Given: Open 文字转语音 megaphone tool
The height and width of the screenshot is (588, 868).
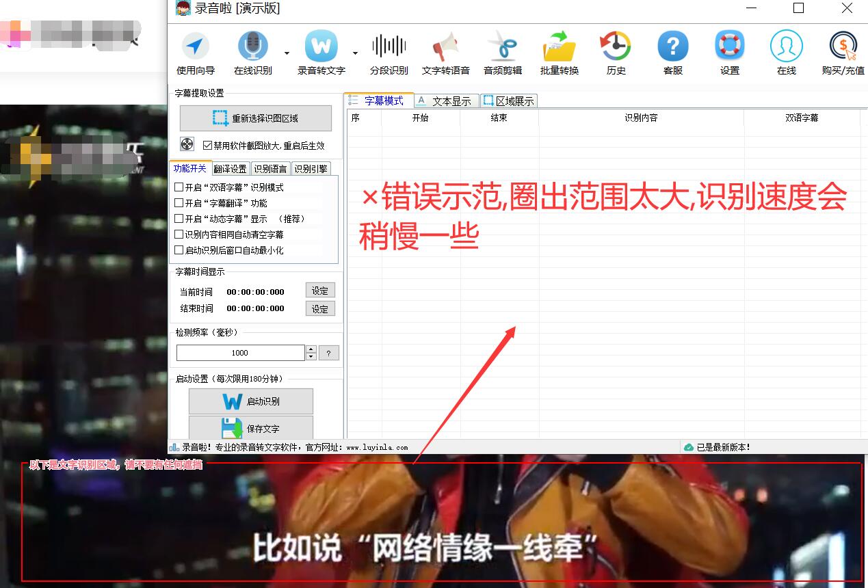Looking at the screenshot, I should point(445,47).
